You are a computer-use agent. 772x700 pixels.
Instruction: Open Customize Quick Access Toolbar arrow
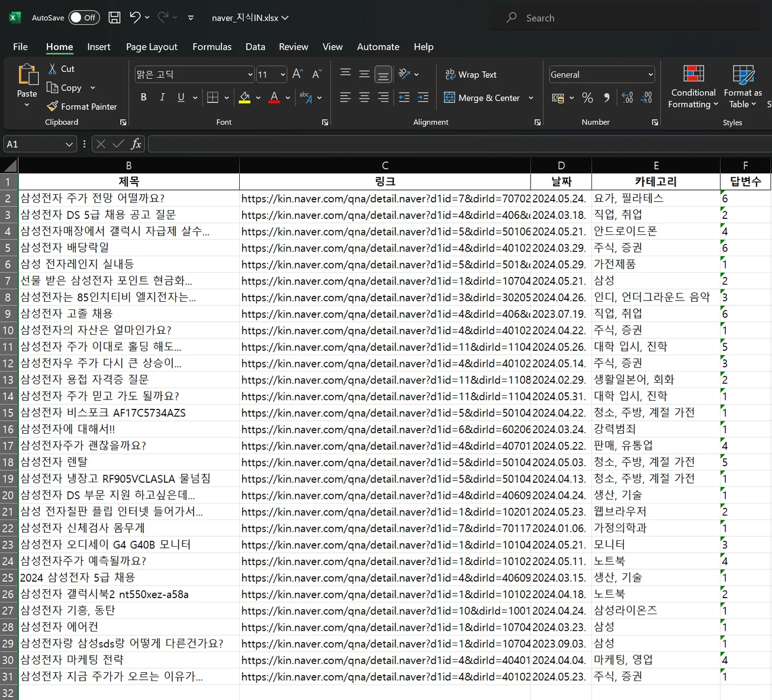[x=191, y=18]
